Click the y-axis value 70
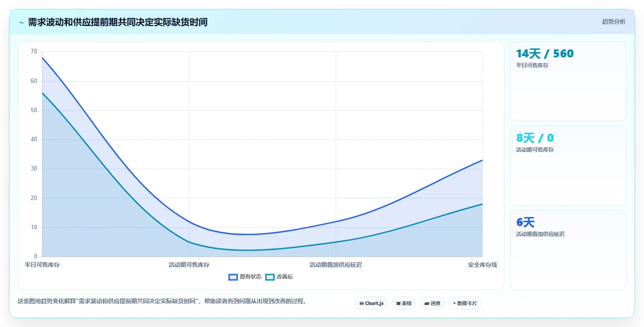Screen dimensions: 644x327 [34, 52]
